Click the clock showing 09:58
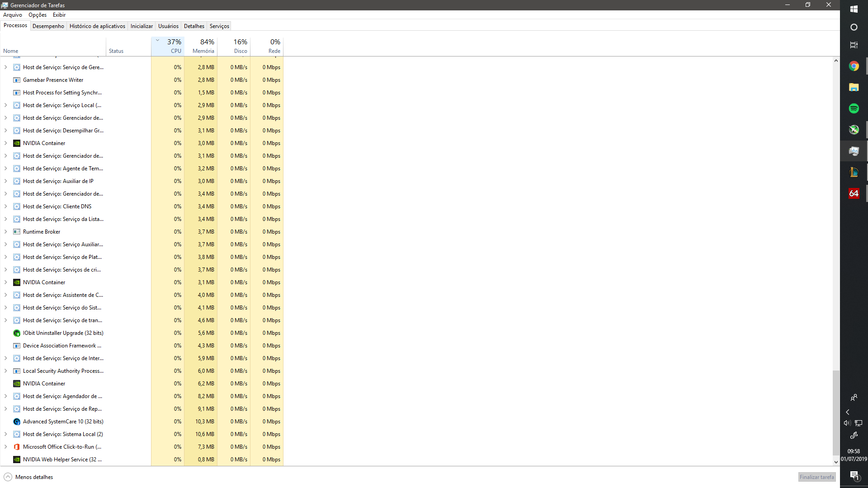 point(854,451)
